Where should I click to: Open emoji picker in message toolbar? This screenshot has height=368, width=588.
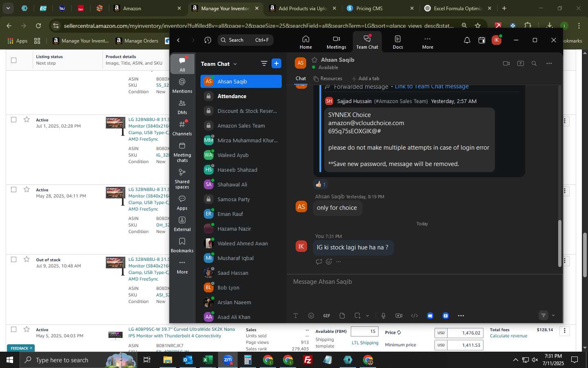pyautogui.click(x=311, y=316)
